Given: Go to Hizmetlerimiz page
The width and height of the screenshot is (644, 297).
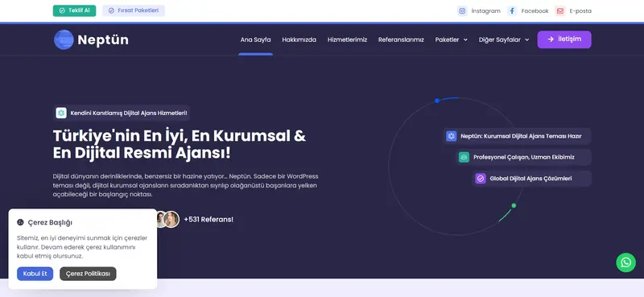Looking at the screenshot, I should coord(347,40).
